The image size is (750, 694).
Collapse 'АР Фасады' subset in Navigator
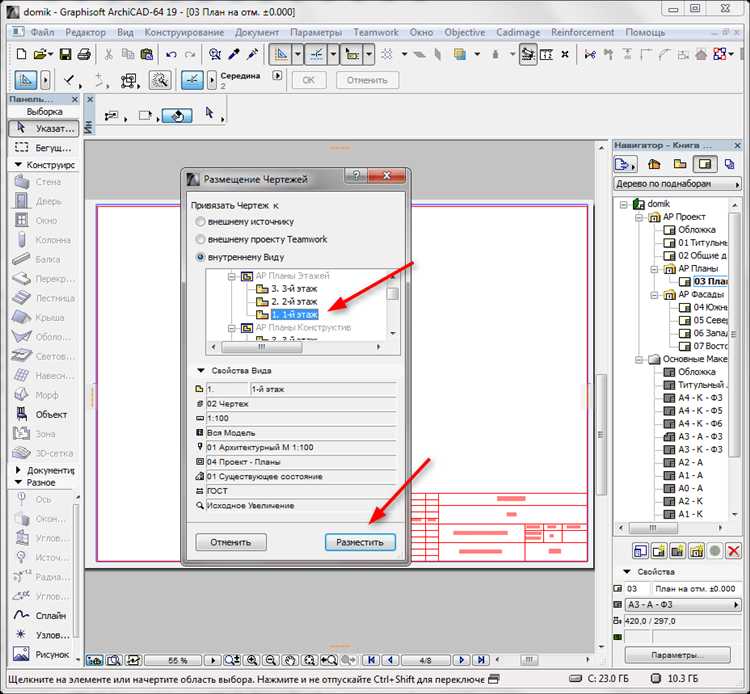653,295
